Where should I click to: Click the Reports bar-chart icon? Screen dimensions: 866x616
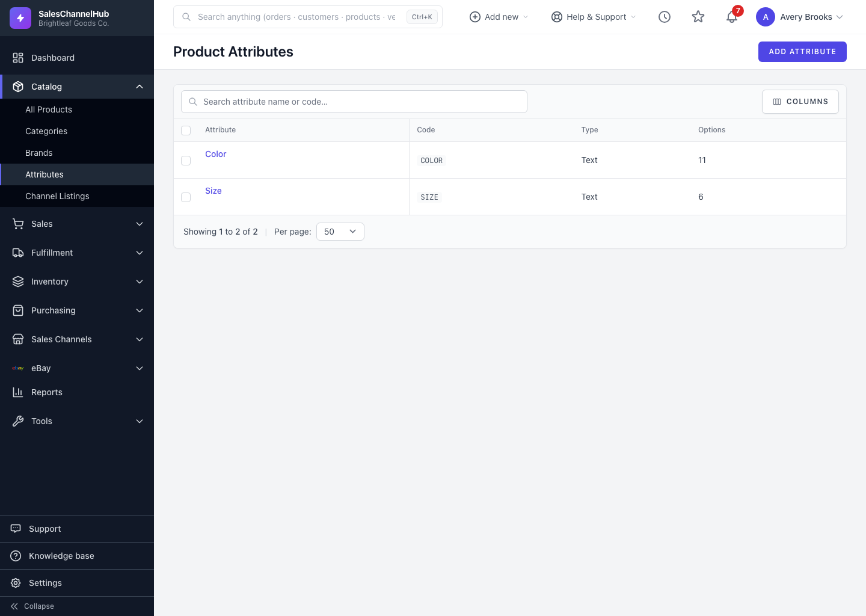coord(18,392)
